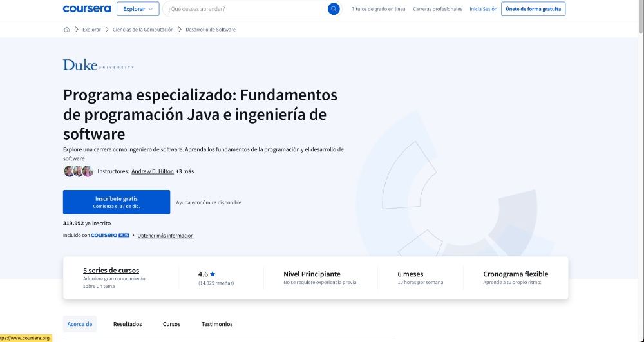Image resolution: width=644 pixels, height=342 pixels.
Task: Click 'Cronograma flexible' text
Action: pyautogui.click(x=515, y=274)
